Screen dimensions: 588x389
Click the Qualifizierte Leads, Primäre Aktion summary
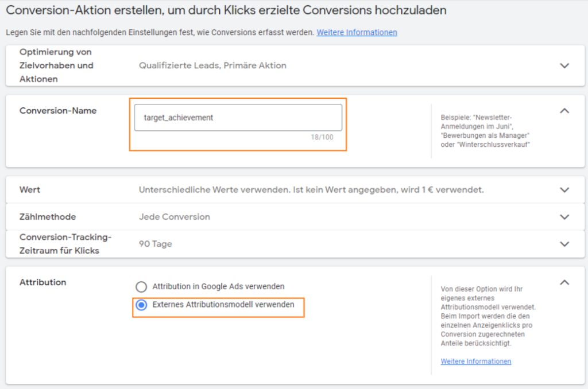point(212,65)
